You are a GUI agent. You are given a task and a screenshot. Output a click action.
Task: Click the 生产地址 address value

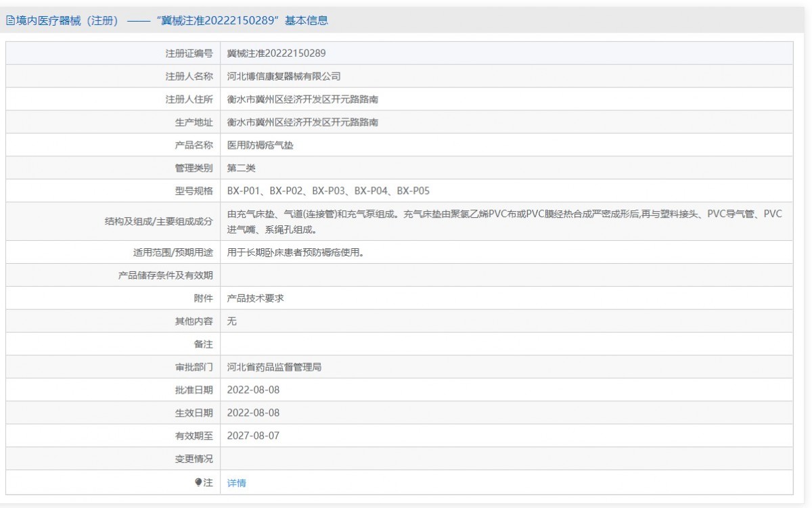(302, 122)
